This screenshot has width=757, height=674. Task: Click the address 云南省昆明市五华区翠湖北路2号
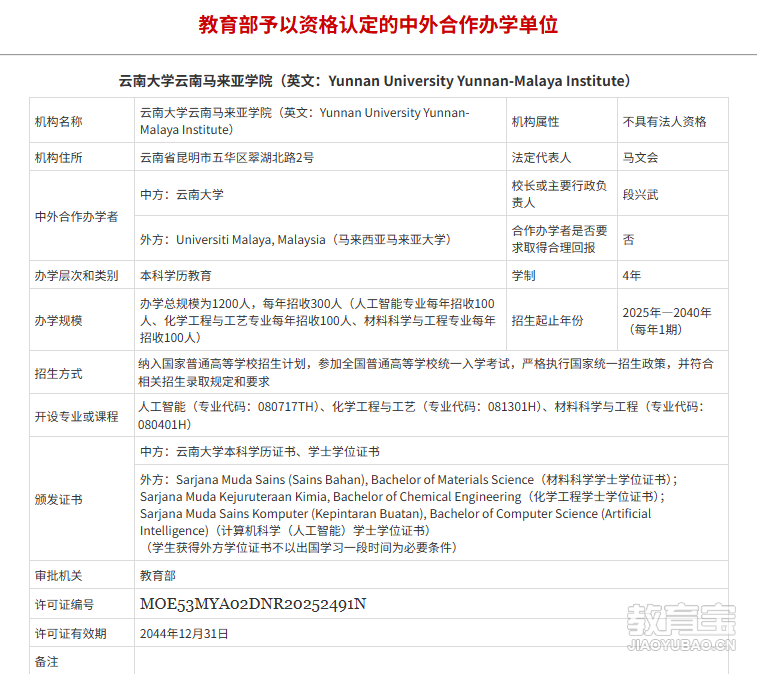(x=227, y=157)
